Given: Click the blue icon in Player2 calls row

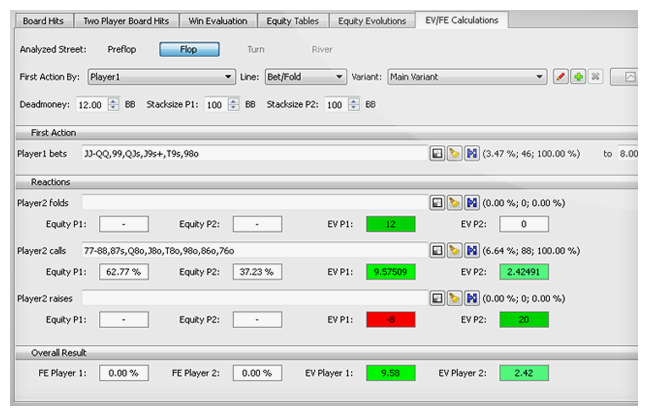Looking at the screenshot, I should (472, 251).
